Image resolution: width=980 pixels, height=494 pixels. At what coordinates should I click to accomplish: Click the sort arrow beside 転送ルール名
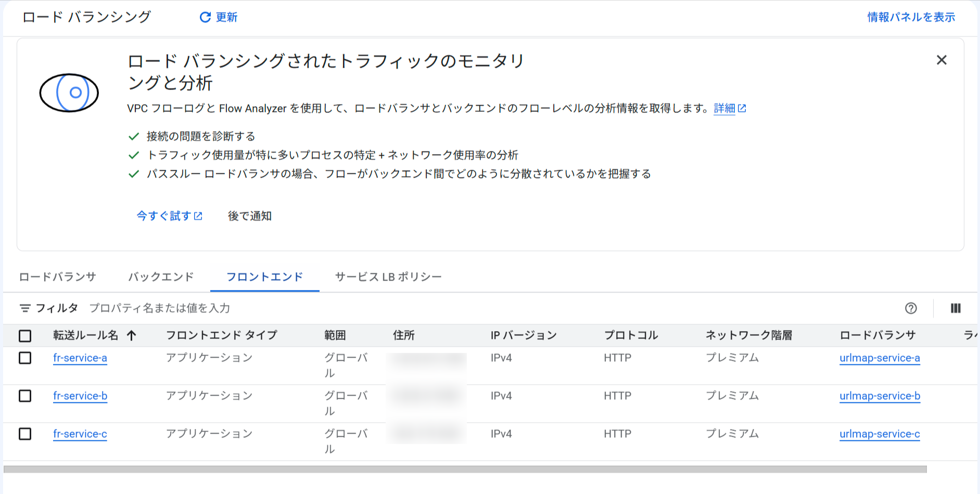coord(131,335)
